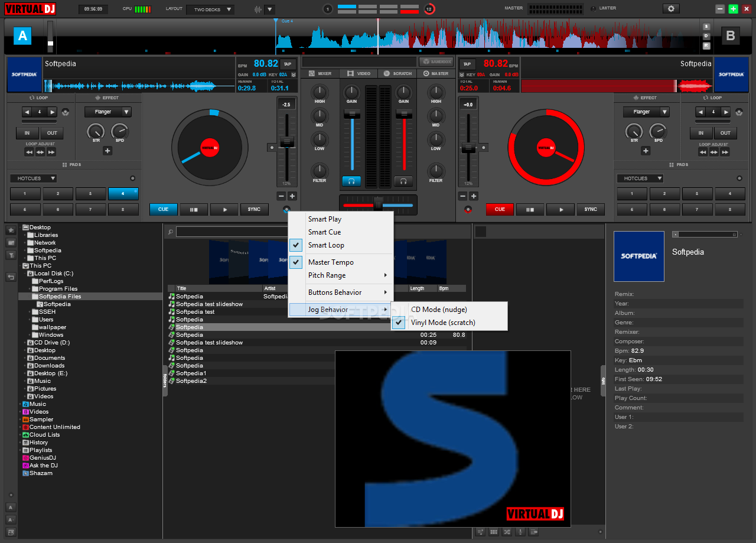Click the favorites star icon in browser sidebar
The width and height of the screenshot is (756, 543).
pos(11,230)
